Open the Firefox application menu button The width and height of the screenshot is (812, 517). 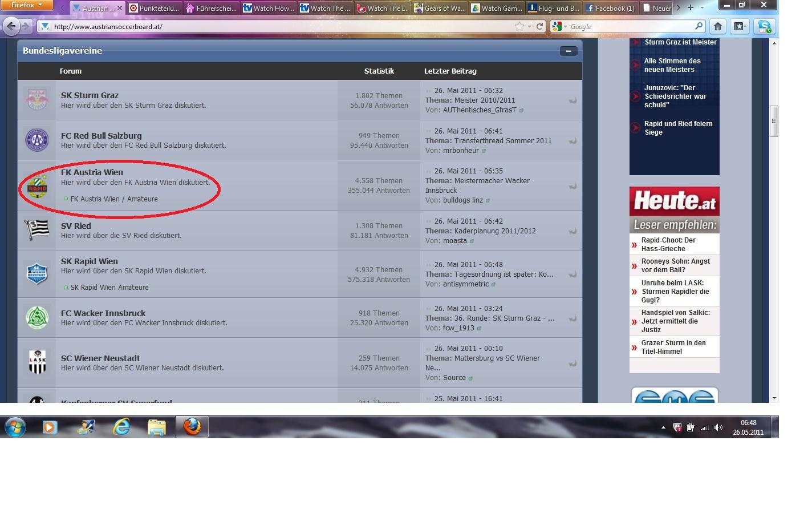pos(27,5)
